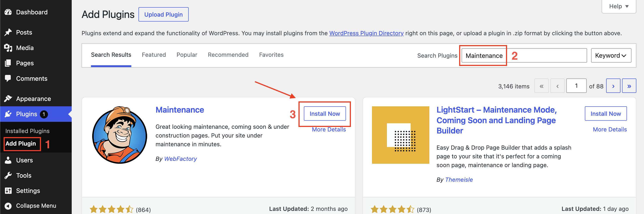
Task: Switch to the Featured tab
Action: pos(154,55)
